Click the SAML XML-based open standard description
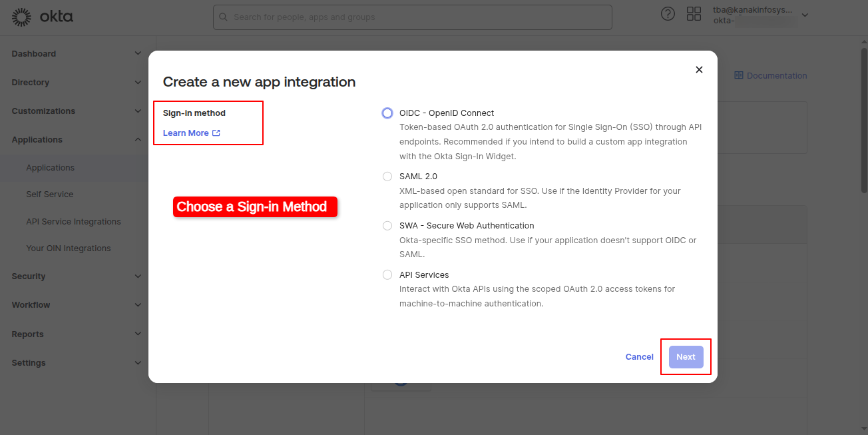The width and height of the screenshot is (868, 435). tap(540, 198)
